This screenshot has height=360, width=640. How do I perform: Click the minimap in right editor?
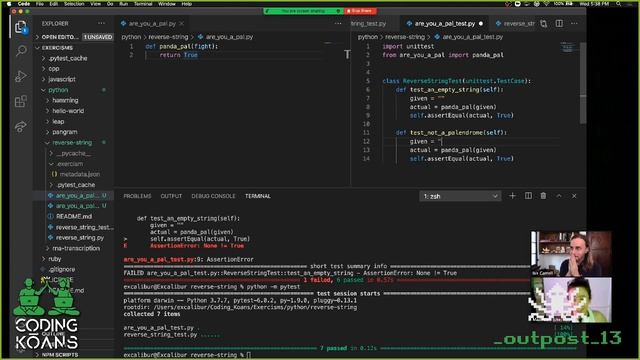[x=568, y=48]
